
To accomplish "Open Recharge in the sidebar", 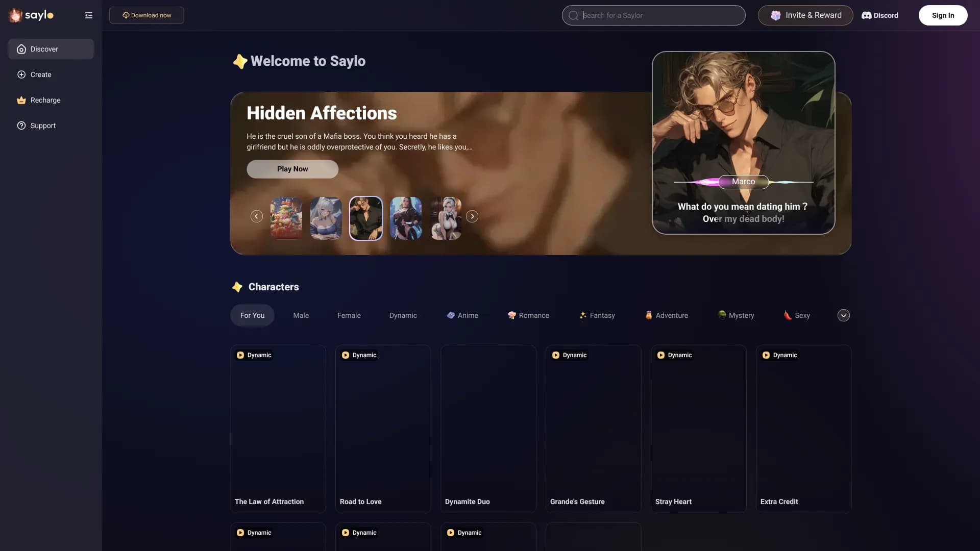I will click(51, 100).
